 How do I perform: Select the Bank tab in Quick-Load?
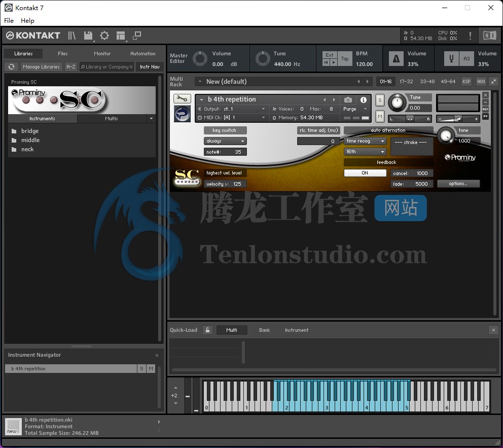coord(264,330)
